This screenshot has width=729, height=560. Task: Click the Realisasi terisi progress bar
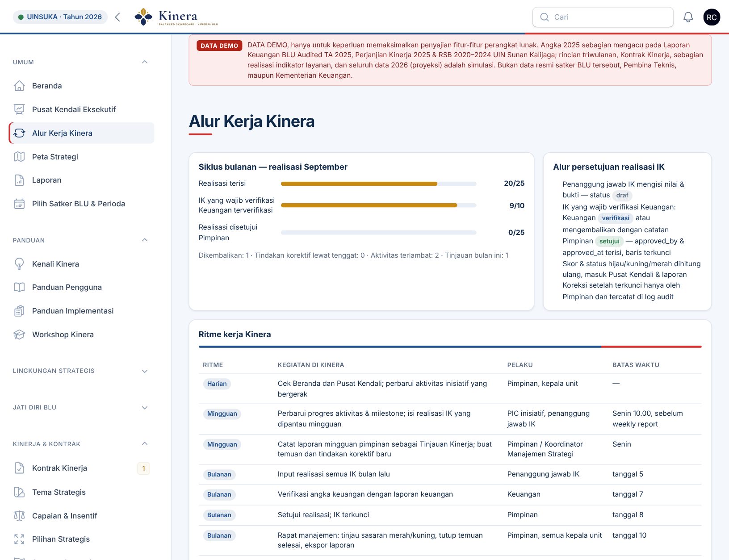click(x=378, y=184)
